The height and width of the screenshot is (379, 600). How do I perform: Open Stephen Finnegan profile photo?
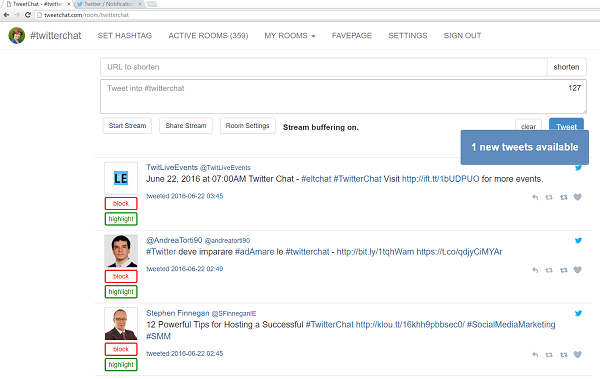(x=121, y=323)
